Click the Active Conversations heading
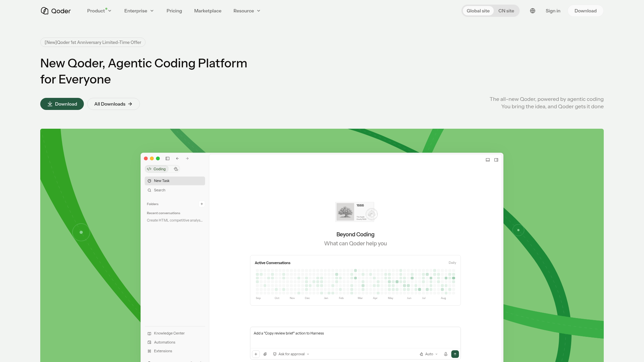 click(x=272, y=263)
